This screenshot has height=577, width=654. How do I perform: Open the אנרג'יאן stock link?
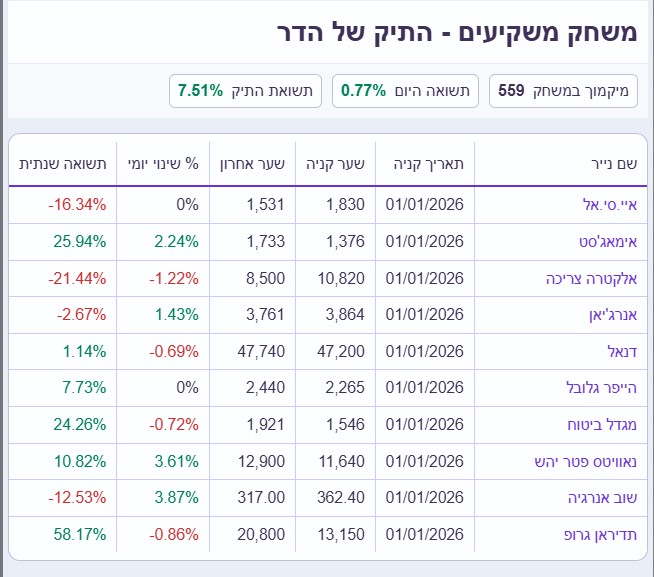pos(608,315)
